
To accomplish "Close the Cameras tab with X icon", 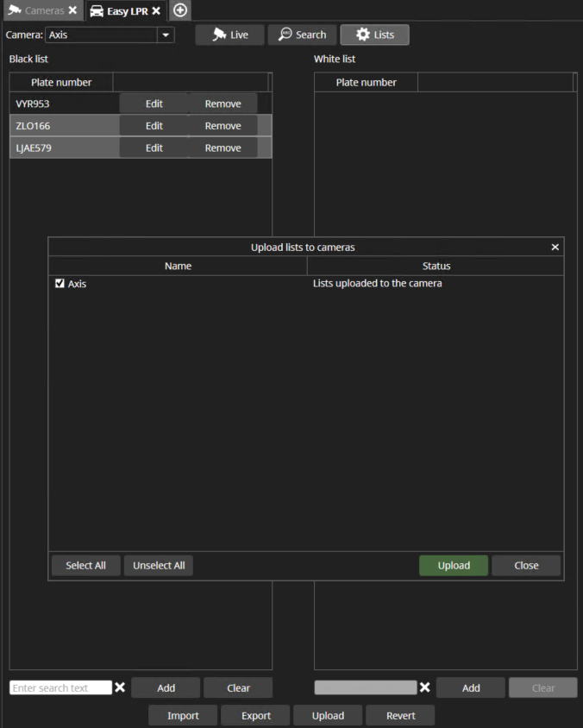I will pyautogui.click(x=73, y=11).
